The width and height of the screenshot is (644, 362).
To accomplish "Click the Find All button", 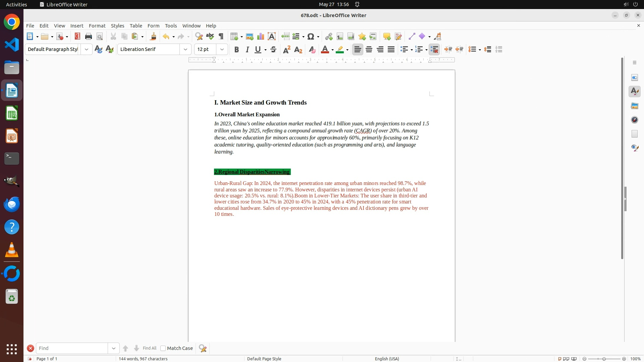I will 149,348.
